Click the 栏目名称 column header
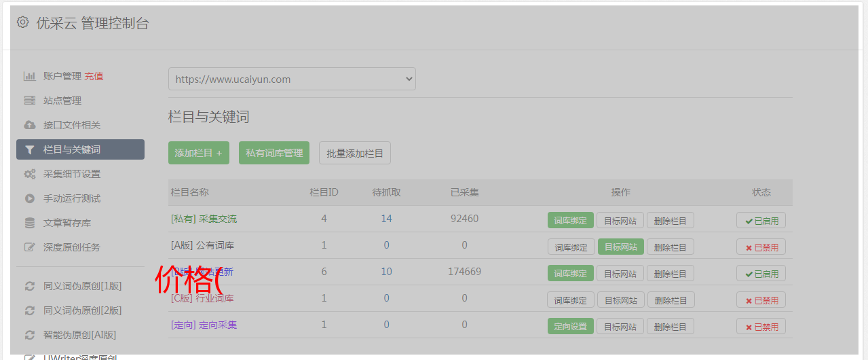 pyautogui.click(x=189, y=192)
